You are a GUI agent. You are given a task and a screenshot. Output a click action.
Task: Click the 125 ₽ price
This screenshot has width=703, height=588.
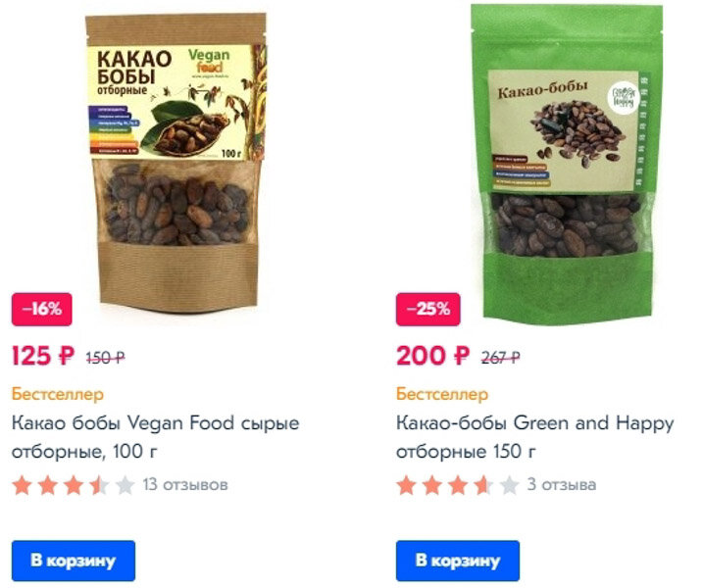(43, 357)
